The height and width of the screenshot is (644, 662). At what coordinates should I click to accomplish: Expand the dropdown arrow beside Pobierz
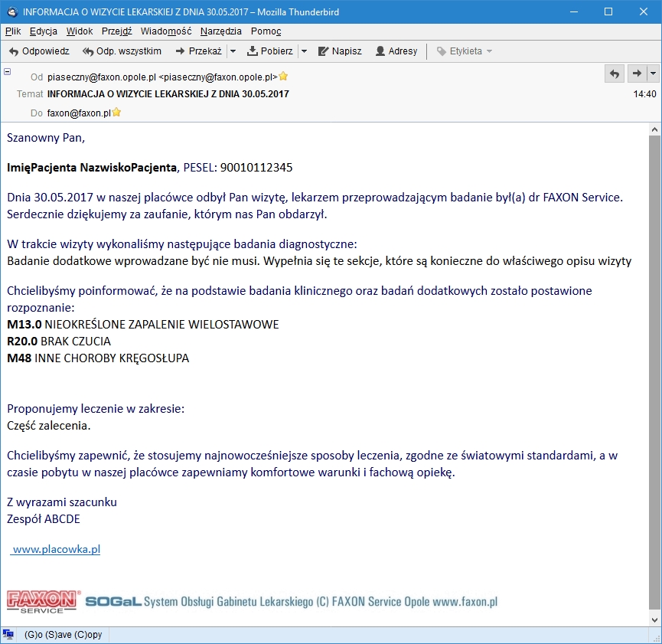coord(304,51)
